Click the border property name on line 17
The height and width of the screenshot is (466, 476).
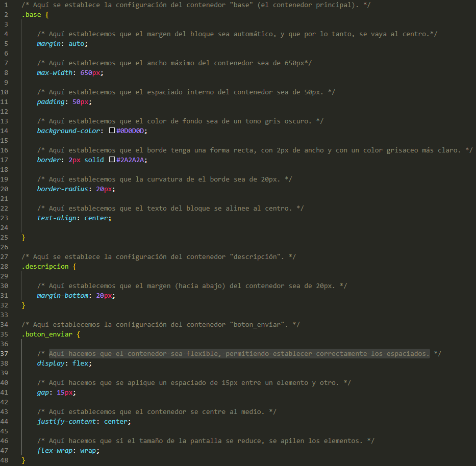tap(49, 160)
